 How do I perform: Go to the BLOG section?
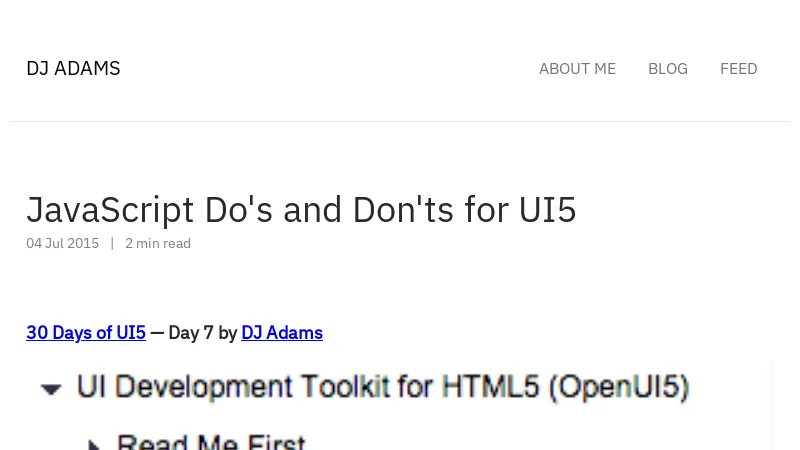(x=667, y=69)
